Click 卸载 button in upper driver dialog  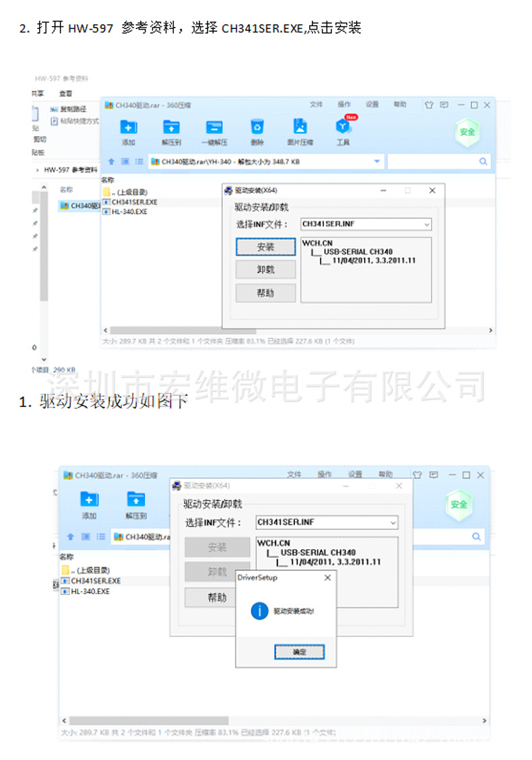coord(265,270)
